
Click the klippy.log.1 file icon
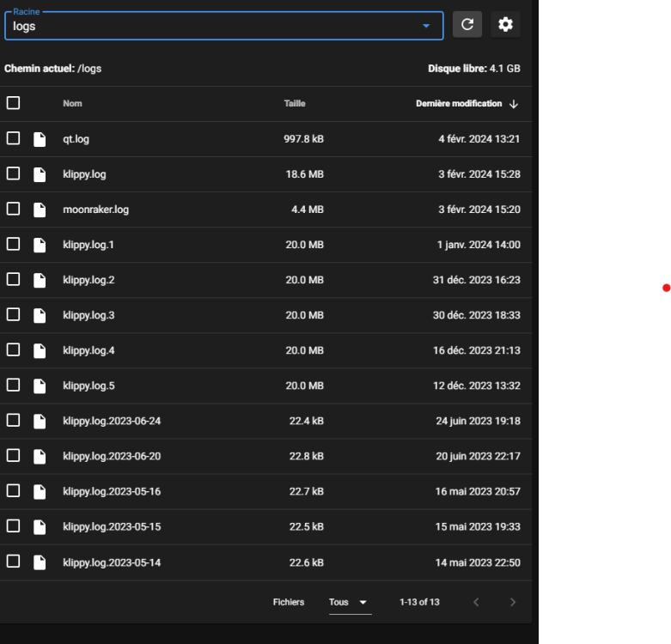[x=40, y=245]
